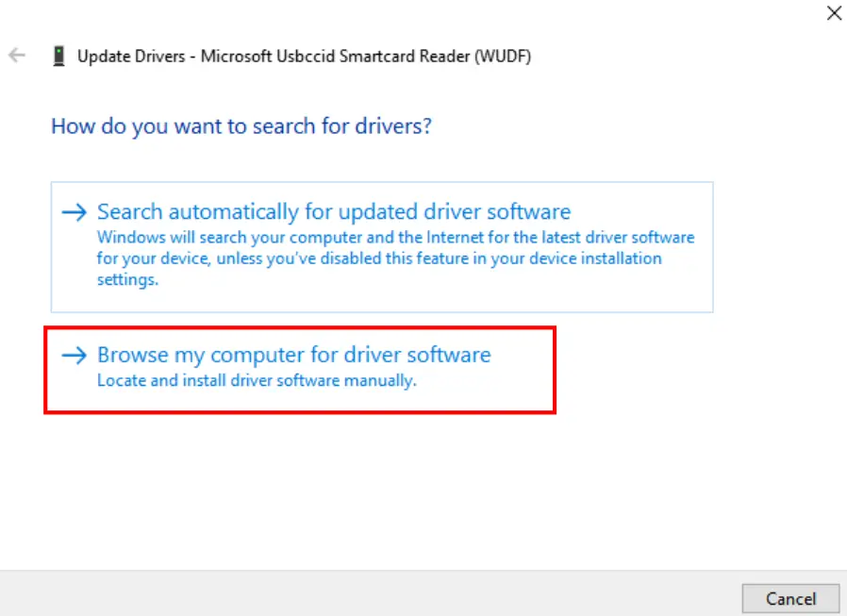The width and height of the screenshot is (847, 616).
Task: Click the back arrow in the Update Drivers wizard
Action: pyautogui.click(x=17, y=55)
